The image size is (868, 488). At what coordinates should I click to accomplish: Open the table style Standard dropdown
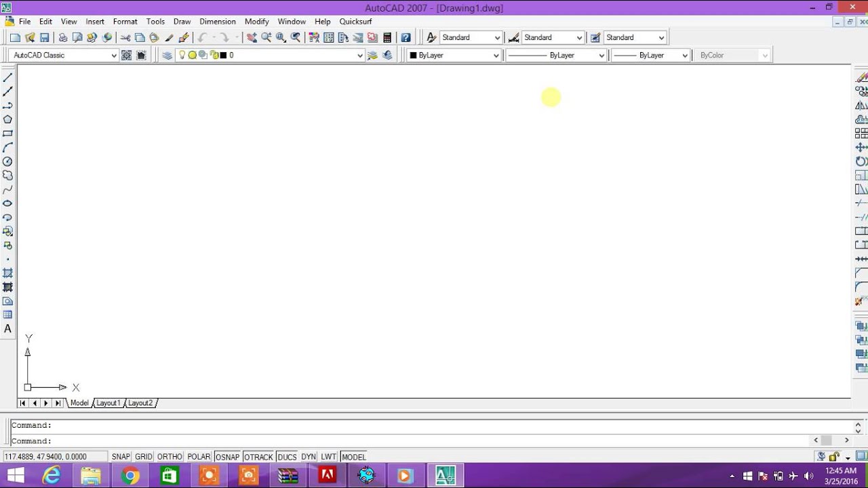662,38
